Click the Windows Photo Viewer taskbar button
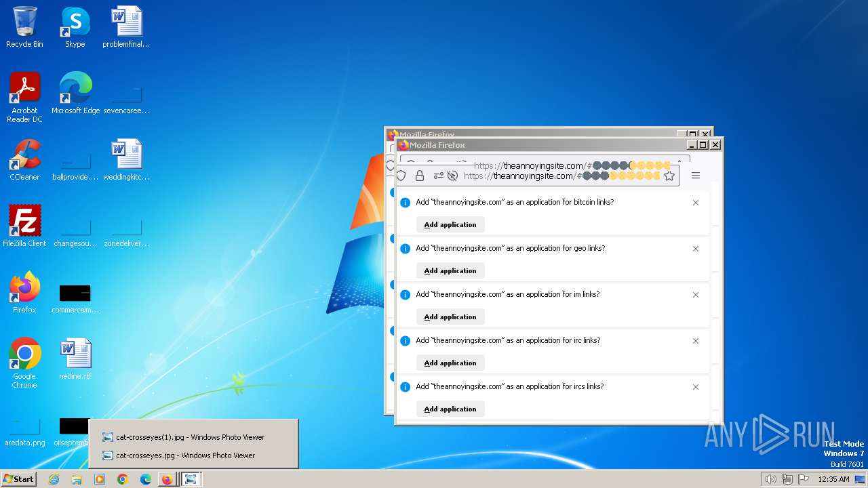Image resolution: width=868 pixels, height=488 pixels. click(x=191, y=479)
